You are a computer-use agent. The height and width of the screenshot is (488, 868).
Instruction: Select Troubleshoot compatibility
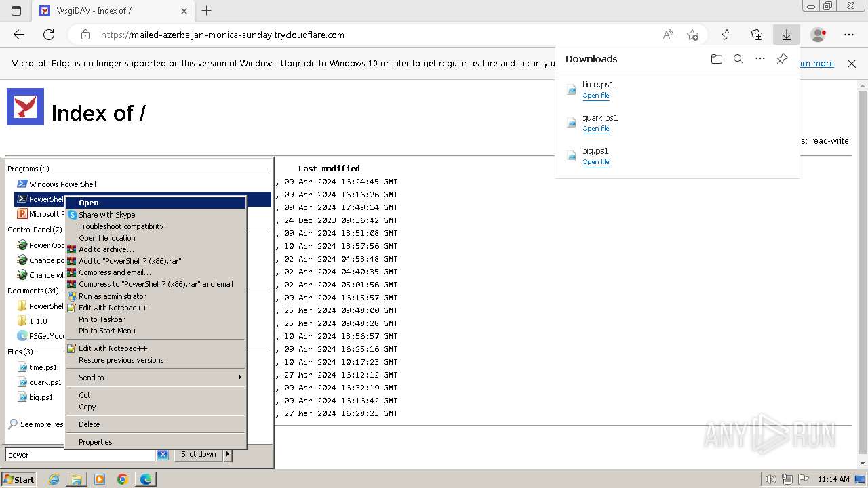tap(155, 226)
